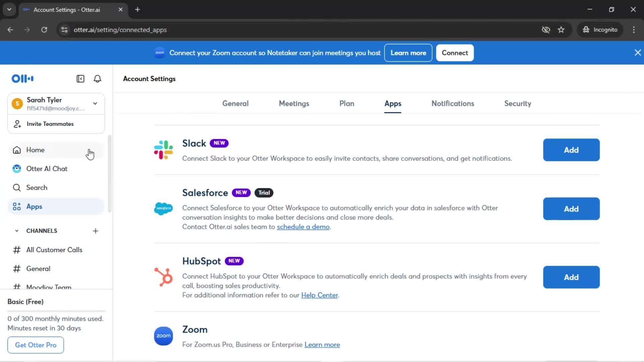
Task: Open Zoom Learn more link
Action: (322, 345)
